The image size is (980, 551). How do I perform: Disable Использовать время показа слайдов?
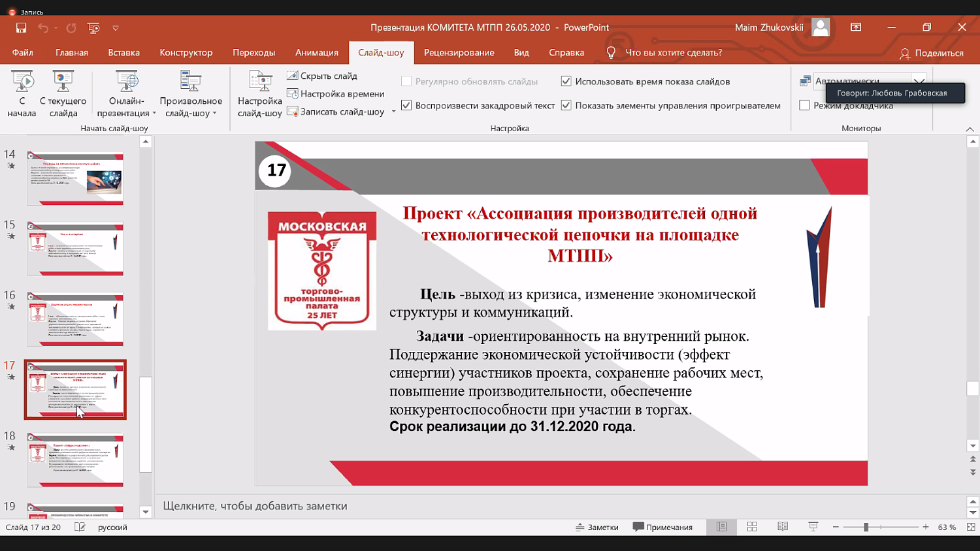click(566, 82)
